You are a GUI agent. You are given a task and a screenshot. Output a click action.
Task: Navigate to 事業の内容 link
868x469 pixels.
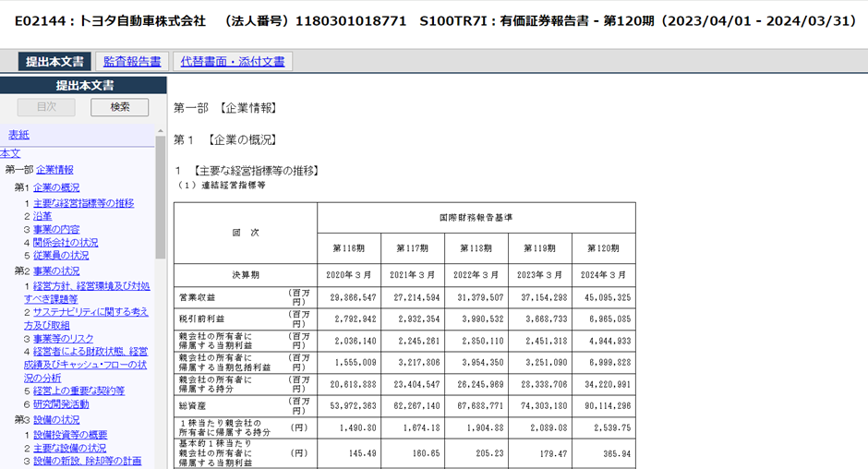tap(56, 229)
